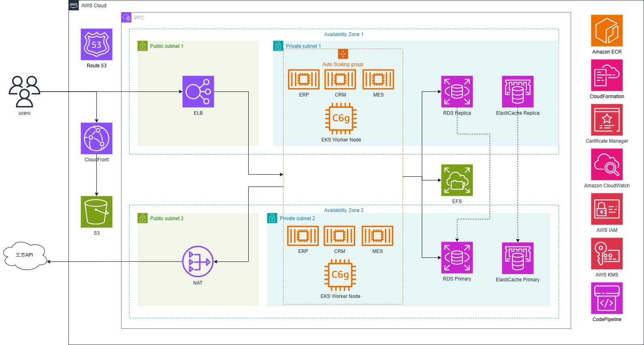Select the Route 53 icon
Image resolution: width=644 pixels, height=345 pixels.
point(96,44)
